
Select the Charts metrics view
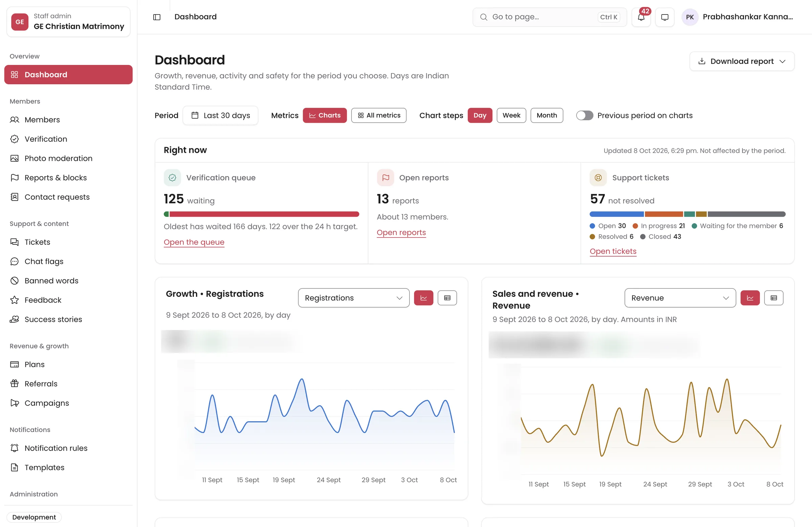coord(324,116)
